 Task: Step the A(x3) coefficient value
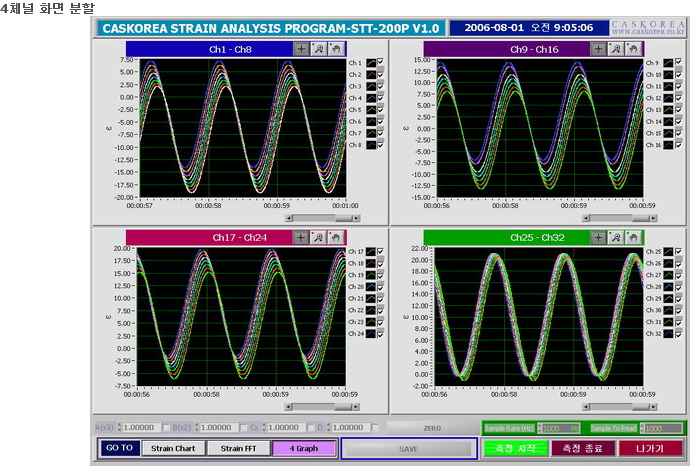pos(119,427)
